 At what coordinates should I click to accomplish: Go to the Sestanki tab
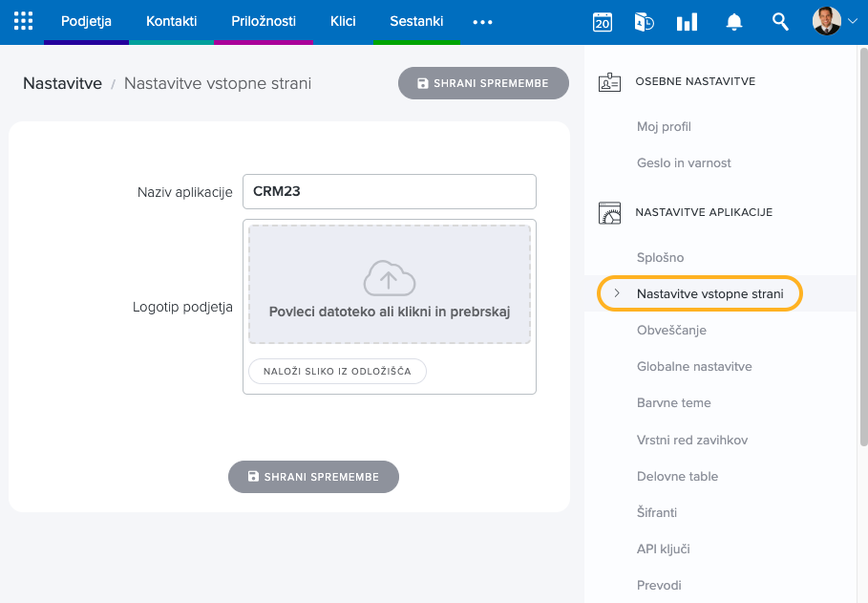[x=416, y=21]
